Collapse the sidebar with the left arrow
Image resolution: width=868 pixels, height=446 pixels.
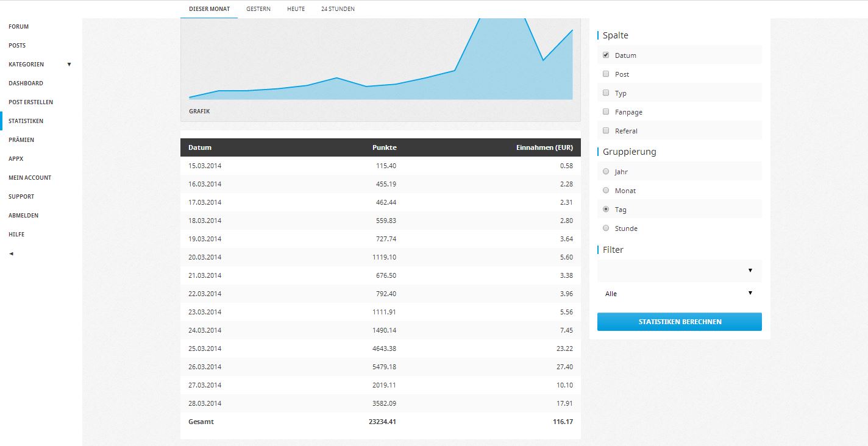(11, 253)
